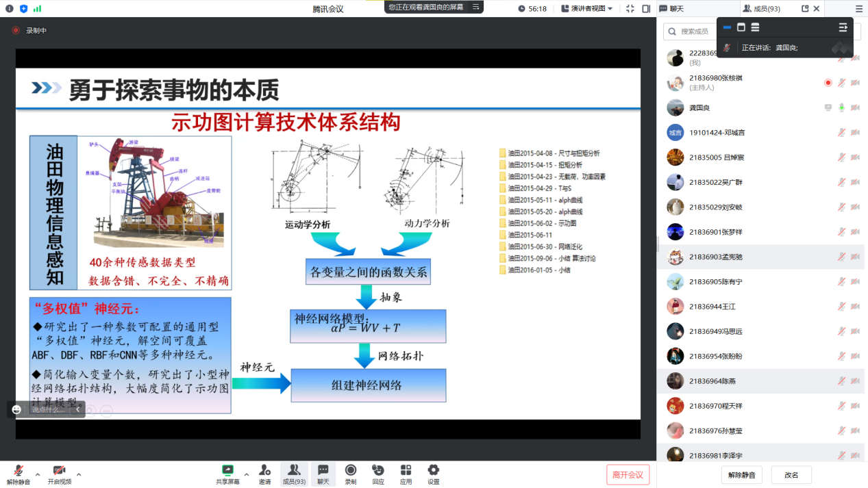Click the 录制 record icon in toolbar

point(351,474)
